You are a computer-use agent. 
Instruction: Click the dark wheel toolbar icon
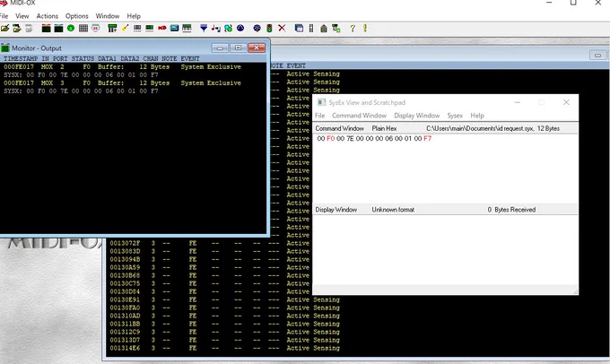257,28
